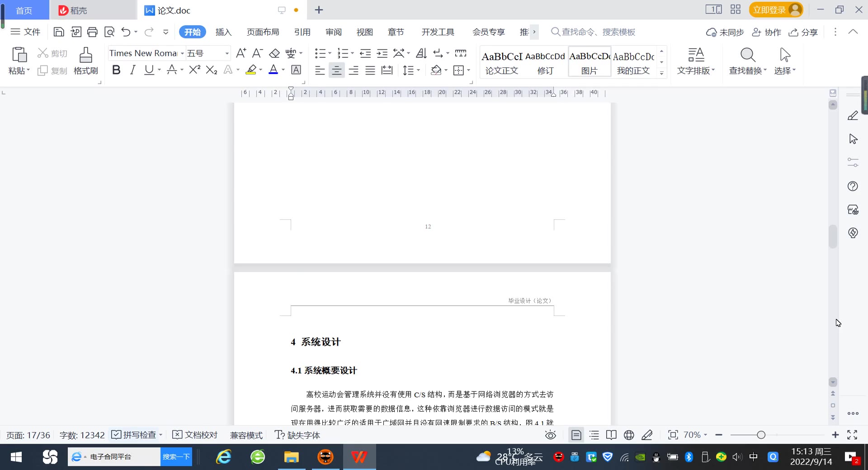Click Missing Fonts (缺失字体)
The height and width of the screenshot is (470, 868).
point(297,435)
